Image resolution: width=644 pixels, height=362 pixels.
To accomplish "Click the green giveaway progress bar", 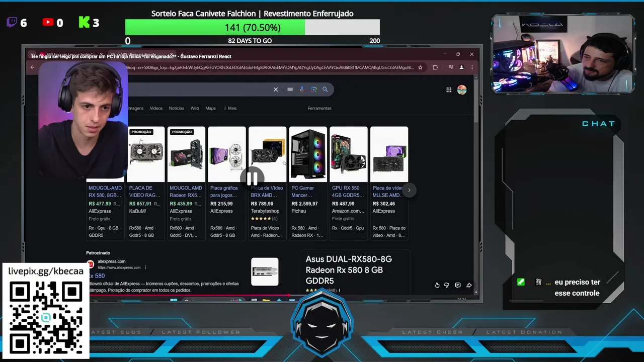I will (215, 27).
